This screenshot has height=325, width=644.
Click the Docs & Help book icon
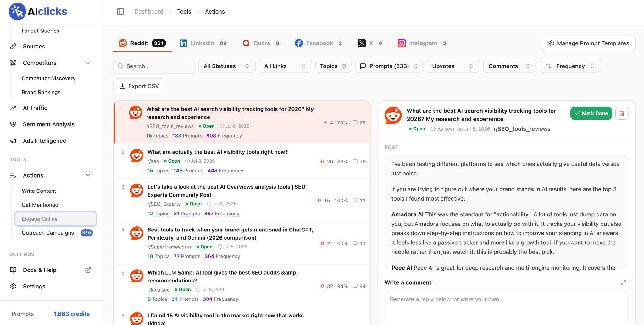pyautogui.click(x=13, y=270)
